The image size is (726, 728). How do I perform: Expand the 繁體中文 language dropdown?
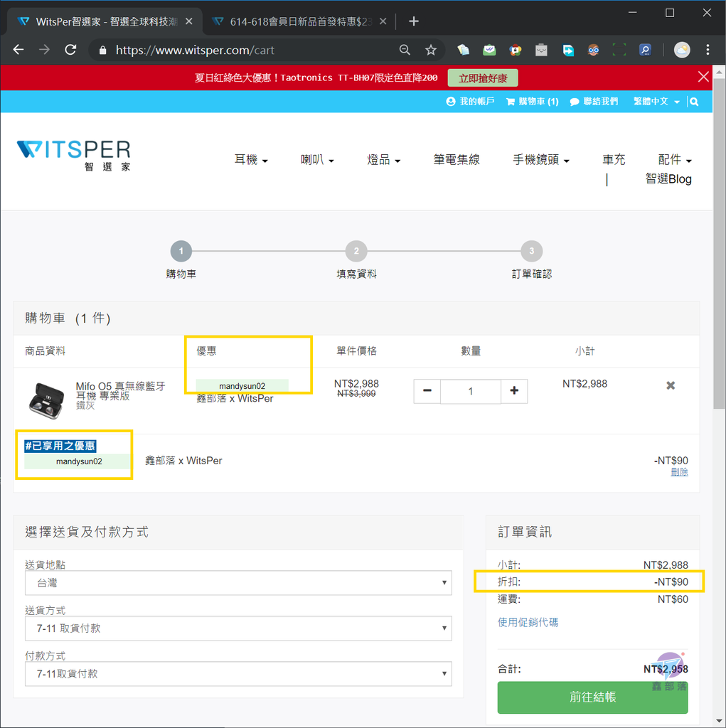pyautogui.click(x=656, y=102)
